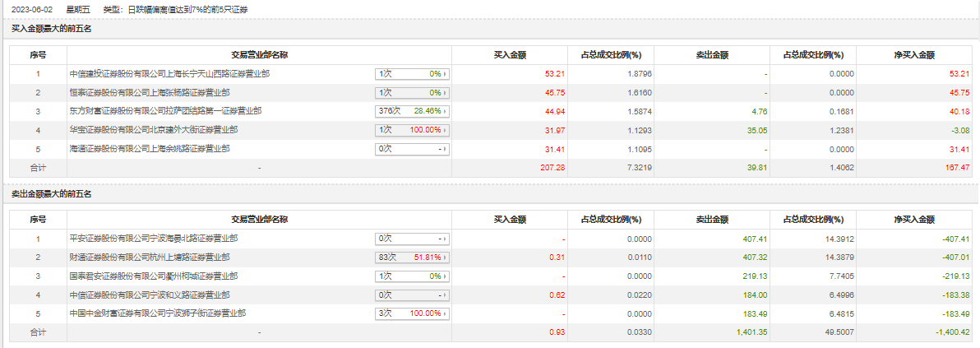Open 华宝证券北京建外大街证券营业部 link

(154, 129)
